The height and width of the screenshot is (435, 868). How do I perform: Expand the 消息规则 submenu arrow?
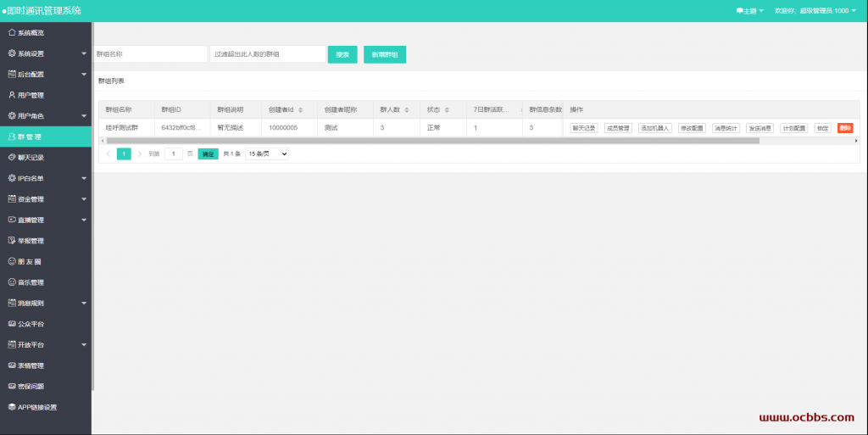pyautogui.click(x=84, y=304)
